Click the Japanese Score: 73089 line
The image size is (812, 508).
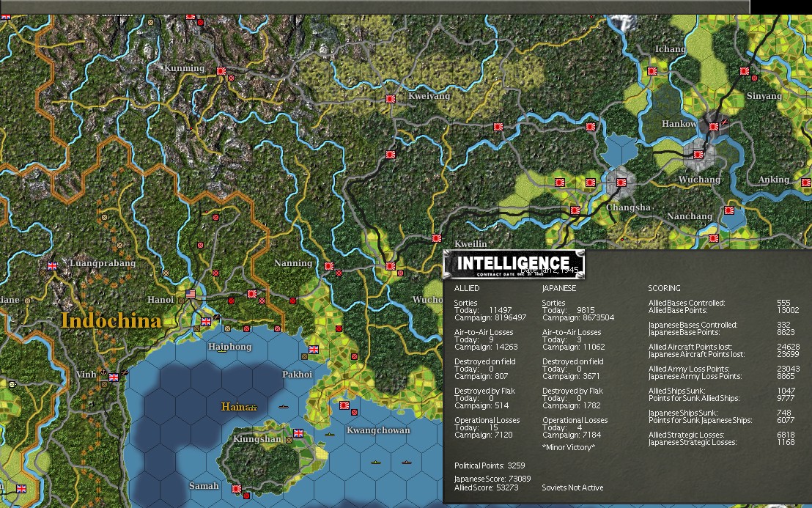tap(492, 479)
